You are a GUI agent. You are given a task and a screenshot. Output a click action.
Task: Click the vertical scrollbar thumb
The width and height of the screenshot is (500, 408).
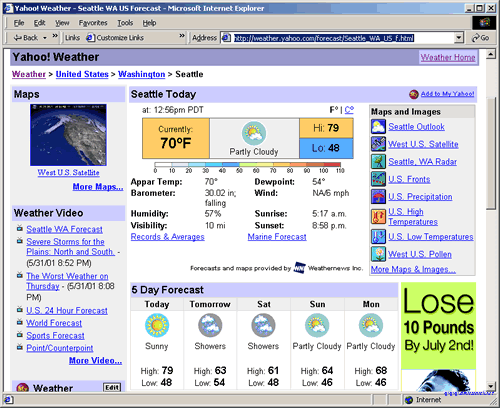pos(491,153)
